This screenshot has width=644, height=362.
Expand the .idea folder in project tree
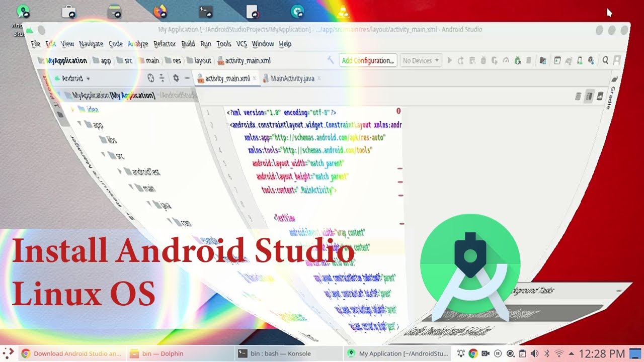72,109
